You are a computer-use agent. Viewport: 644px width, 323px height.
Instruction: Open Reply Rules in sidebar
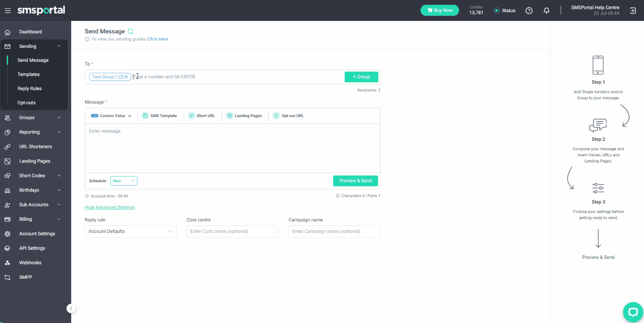30,88
